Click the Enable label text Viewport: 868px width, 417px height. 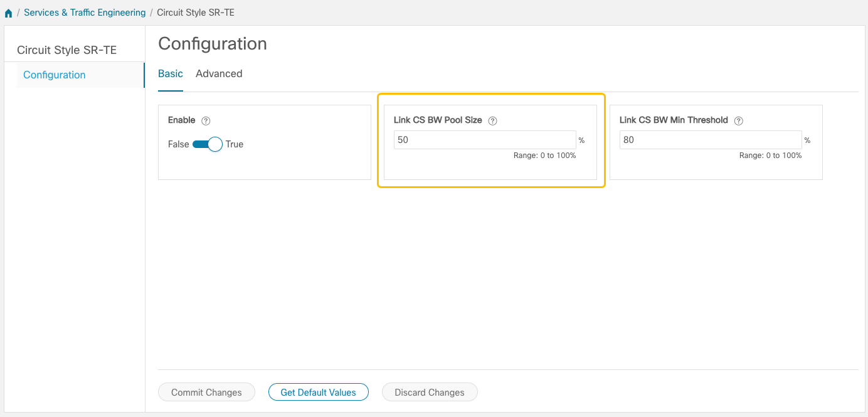[x=182, y=120]
